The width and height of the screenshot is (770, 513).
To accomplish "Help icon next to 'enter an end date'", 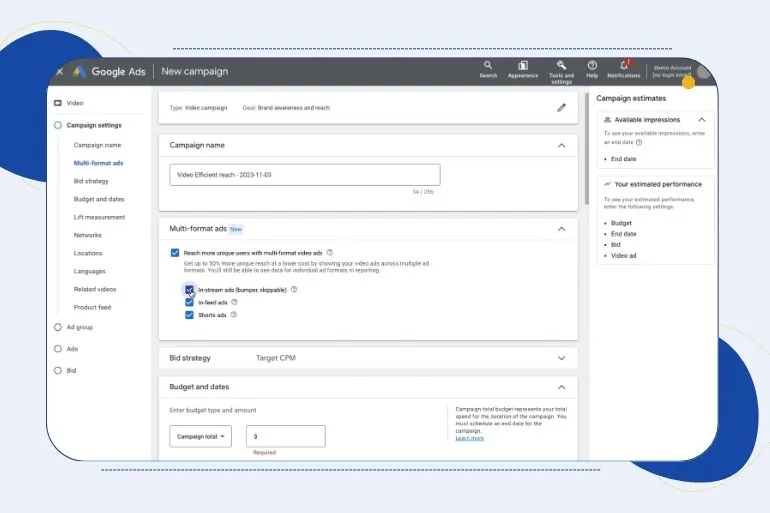I will click(639, 142).
